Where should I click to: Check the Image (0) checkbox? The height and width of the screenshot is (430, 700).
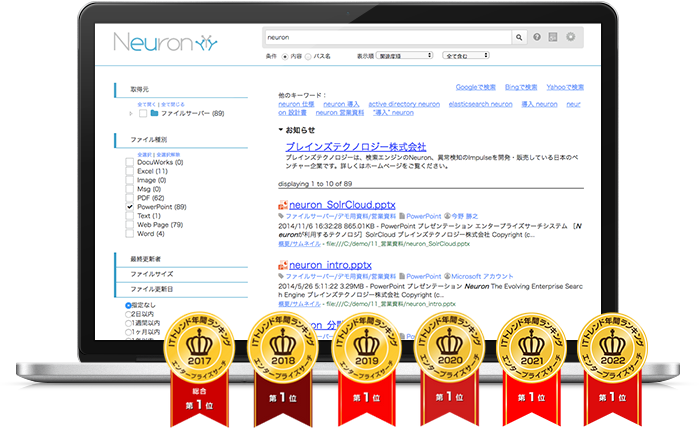pos(129,180)
